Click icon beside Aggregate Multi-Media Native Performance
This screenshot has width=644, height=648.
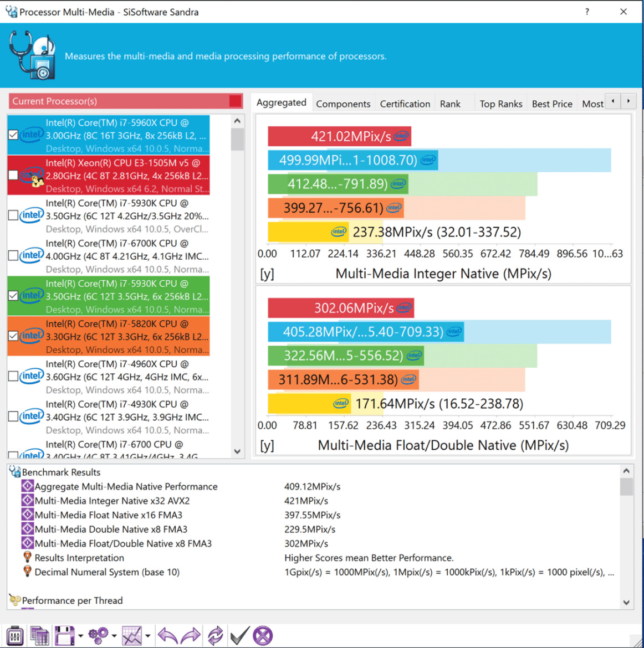(27, 486)
